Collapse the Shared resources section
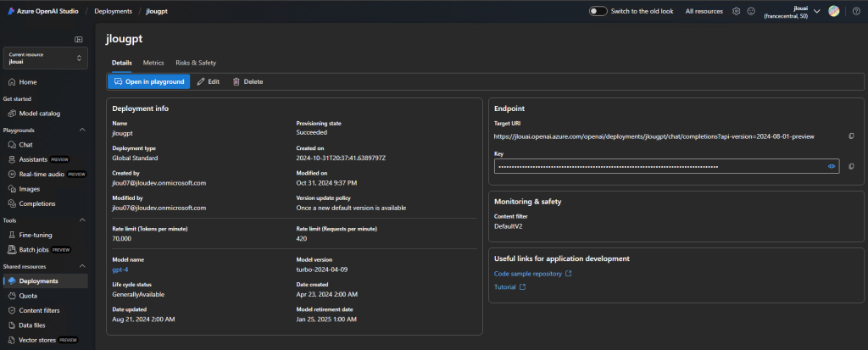The width and height of the screenshot is (868, 350). click(82, 266)
